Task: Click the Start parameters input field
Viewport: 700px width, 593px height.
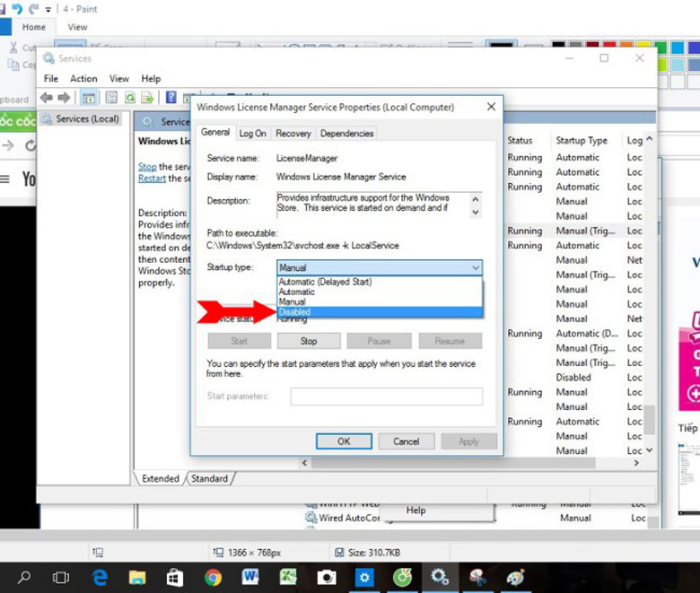Action: 386,397
